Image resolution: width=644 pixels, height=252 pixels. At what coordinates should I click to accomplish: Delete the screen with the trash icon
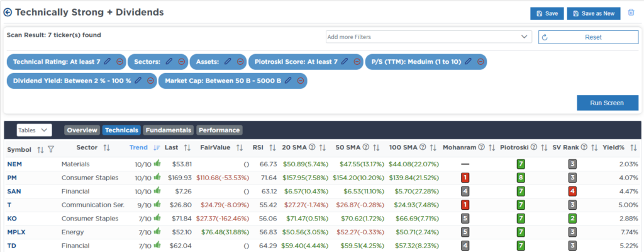631,13
